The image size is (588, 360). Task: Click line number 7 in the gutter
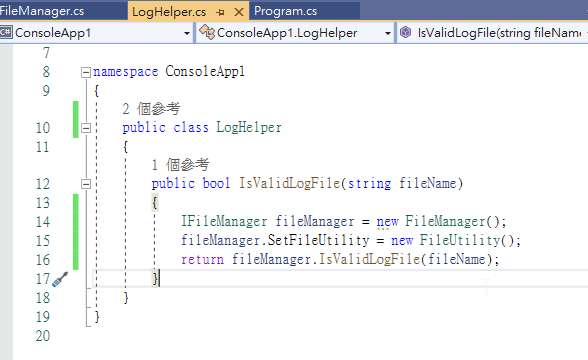pyautogui.click(x=46, y=53)
